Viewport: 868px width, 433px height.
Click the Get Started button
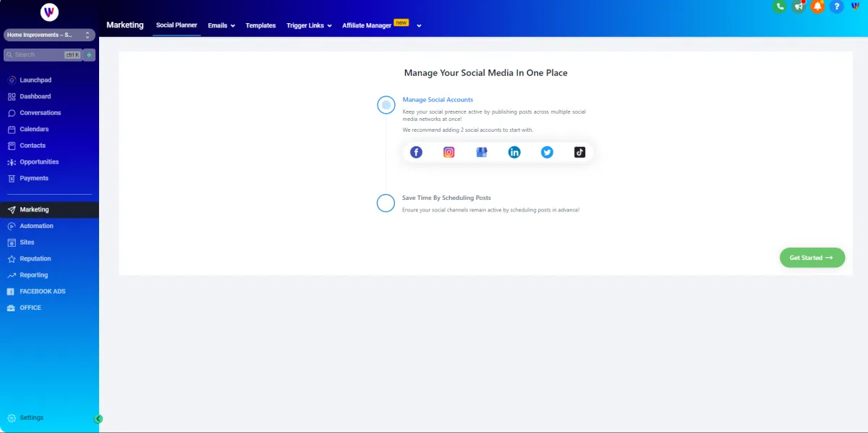(812, 258)
